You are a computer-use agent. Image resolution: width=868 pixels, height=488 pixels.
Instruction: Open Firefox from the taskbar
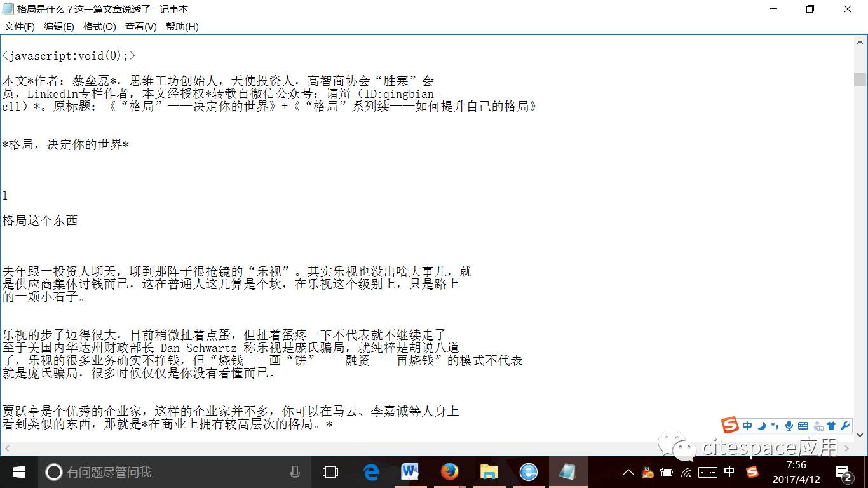[450, 472]
